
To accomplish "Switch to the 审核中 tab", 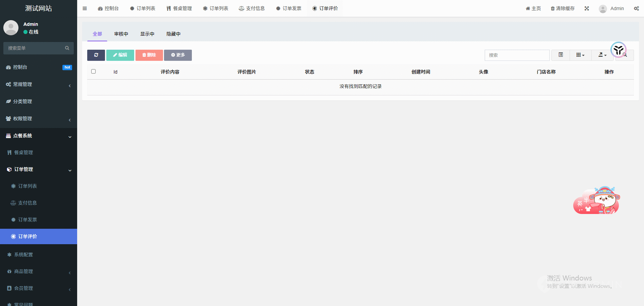I will tap(121, 34).
